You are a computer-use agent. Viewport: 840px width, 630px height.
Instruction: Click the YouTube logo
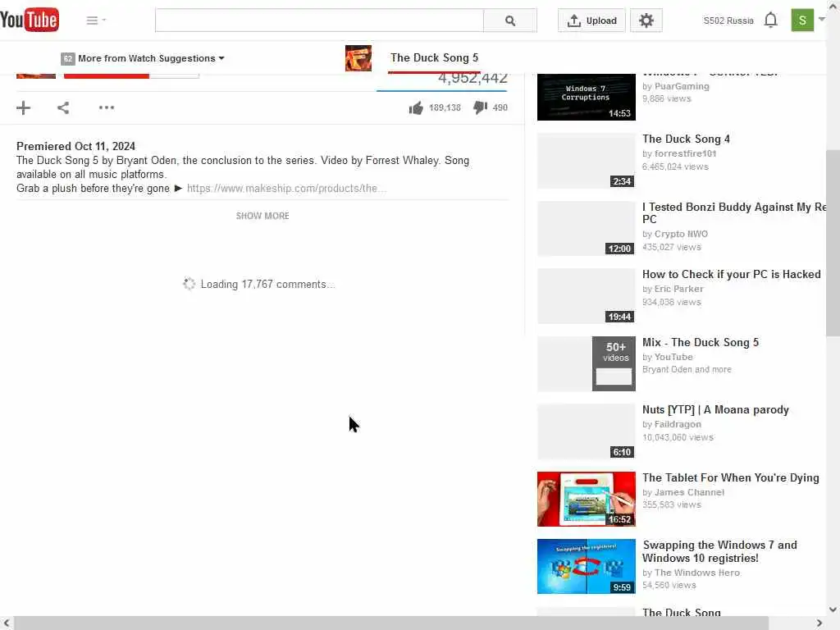30,20
